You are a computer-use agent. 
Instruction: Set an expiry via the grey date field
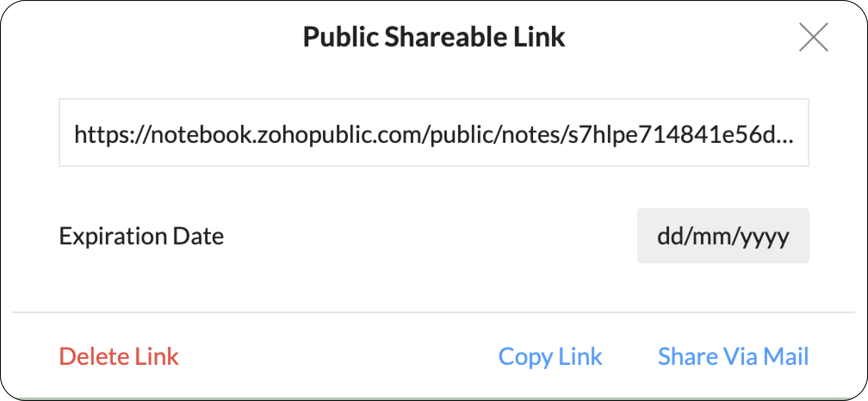click(x=723, y=236)
